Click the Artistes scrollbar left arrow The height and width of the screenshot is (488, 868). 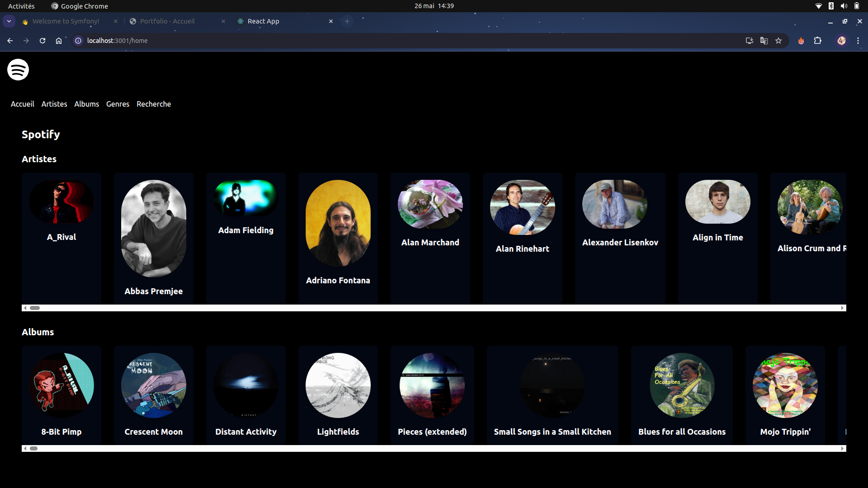point(25,308)
